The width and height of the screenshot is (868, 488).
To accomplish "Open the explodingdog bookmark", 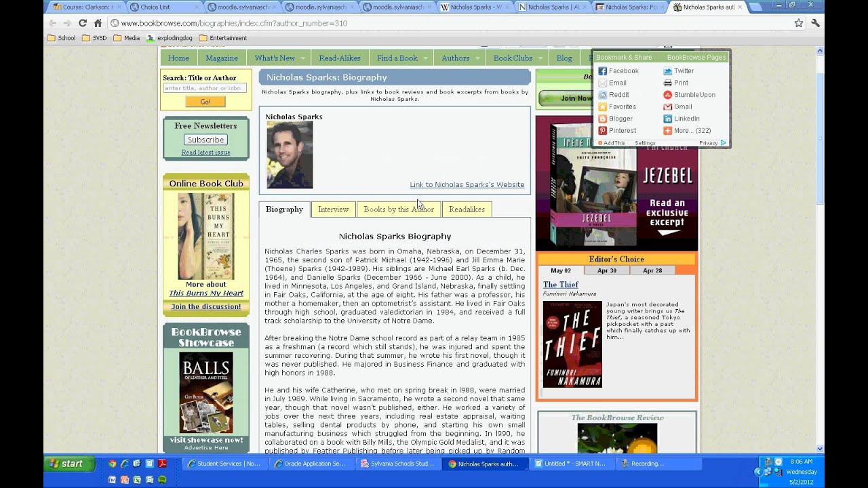I will 170,38.
